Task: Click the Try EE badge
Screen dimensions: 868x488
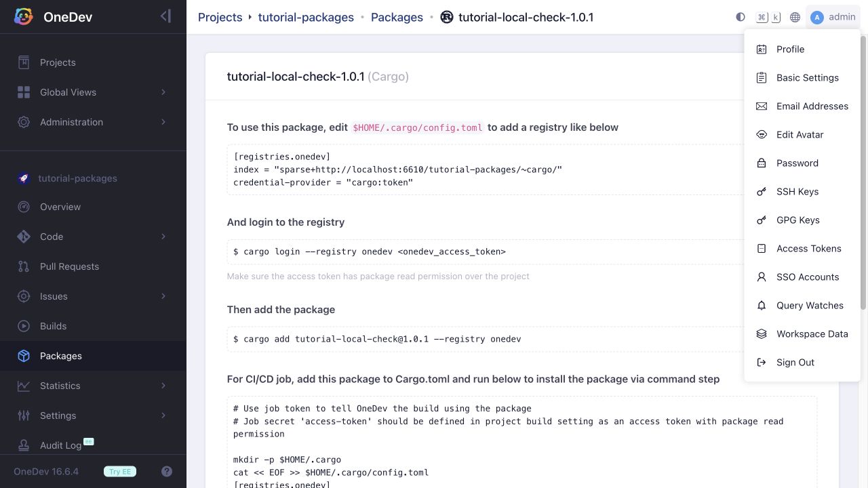Action: pyautogui.click(x=120, y=472)
